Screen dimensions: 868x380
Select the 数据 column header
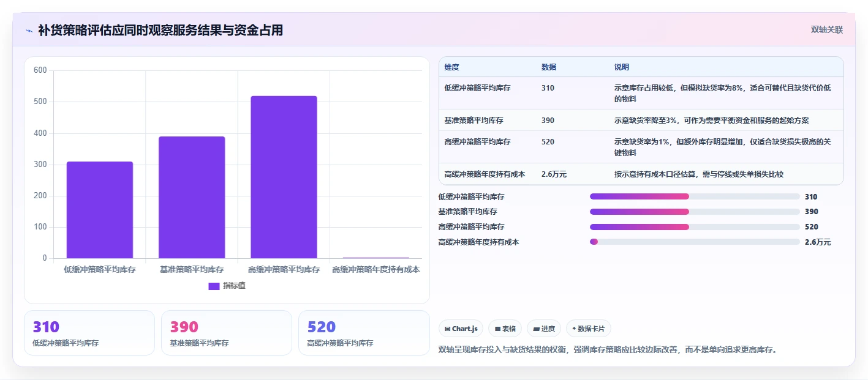click(x=549, y=67)
